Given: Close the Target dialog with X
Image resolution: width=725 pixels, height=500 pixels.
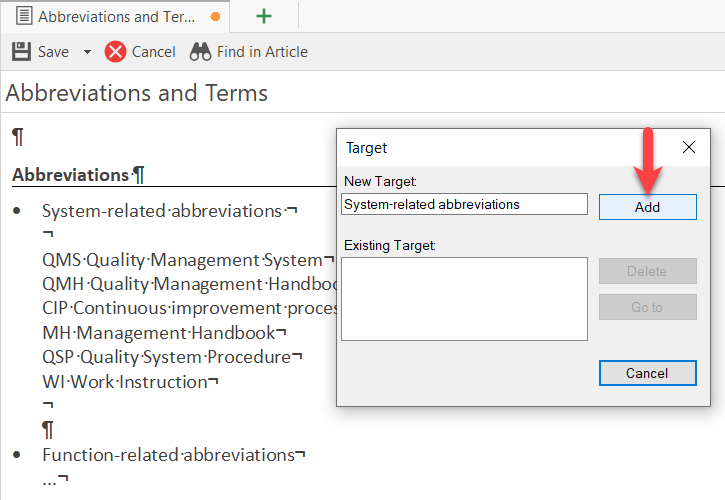Looking at the screenshot, I should (688, 147).
